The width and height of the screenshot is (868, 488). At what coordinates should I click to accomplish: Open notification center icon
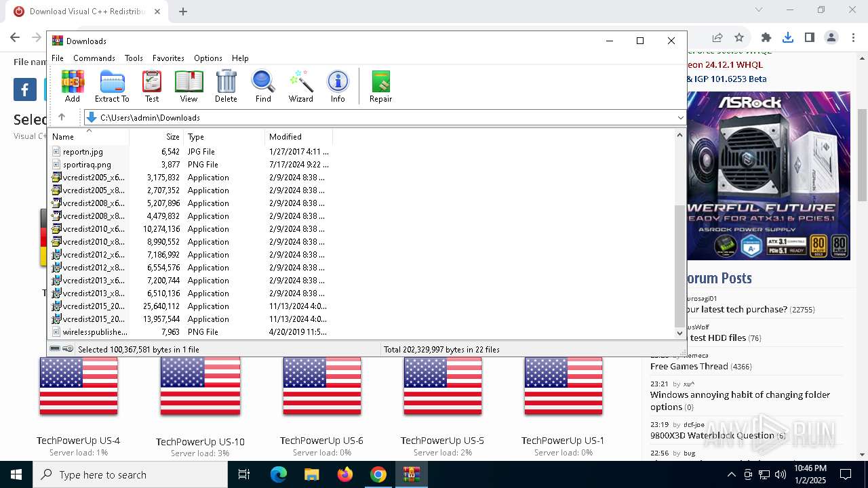click(846, 474)
